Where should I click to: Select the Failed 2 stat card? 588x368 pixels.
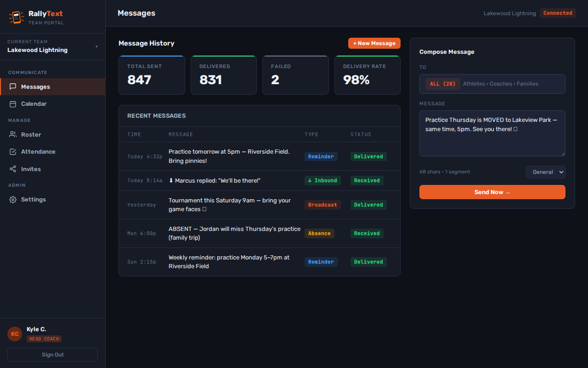[295, 75]
